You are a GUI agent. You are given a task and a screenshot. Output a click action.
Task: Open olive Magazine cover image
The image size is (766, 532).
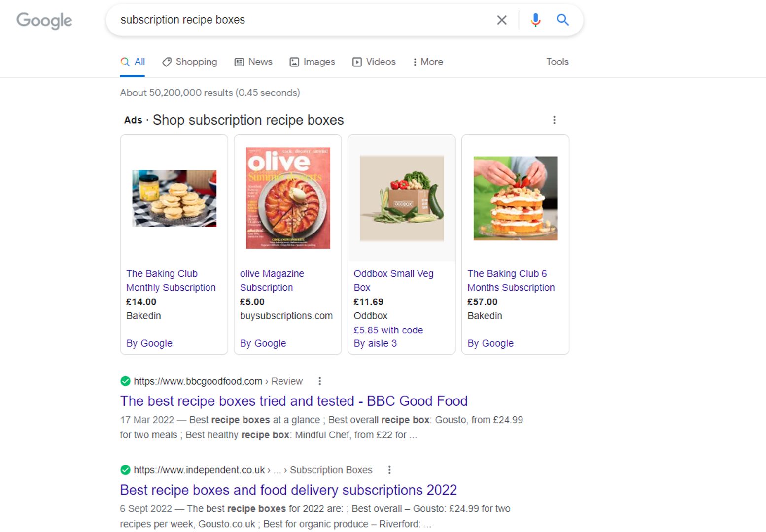point(288,198)
